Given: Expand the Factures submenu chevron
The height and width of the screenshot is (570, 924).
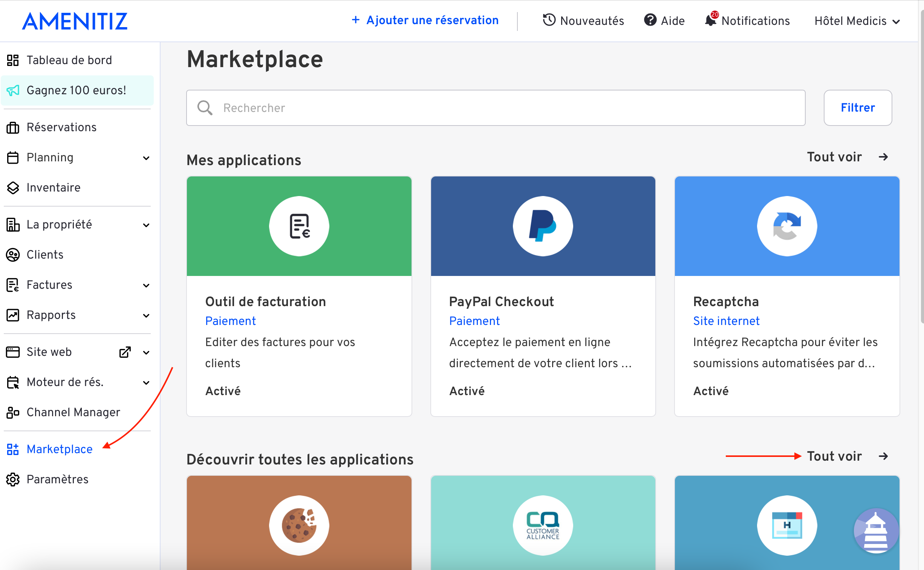Looking at the screenshot, I should point(146,286).
